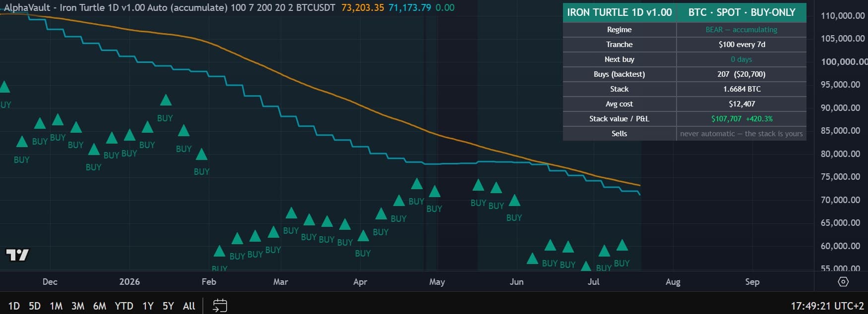868x314 pixels.
Task: Click the IRON TURTLE 1D v1.00 table header
Action: (620, 12)
